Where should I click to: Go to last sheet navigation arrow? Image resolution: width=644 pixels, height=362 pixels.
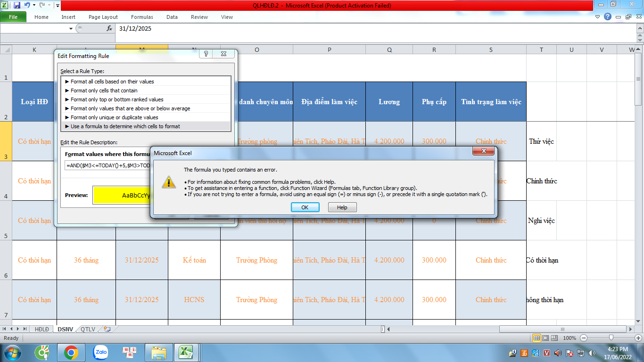click(x=25, y=329)
